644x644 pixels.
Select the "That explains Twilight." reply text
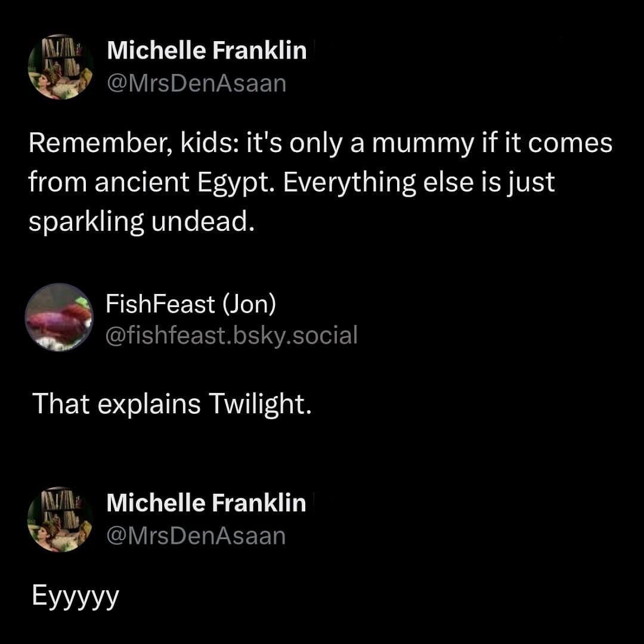(172, 404)
